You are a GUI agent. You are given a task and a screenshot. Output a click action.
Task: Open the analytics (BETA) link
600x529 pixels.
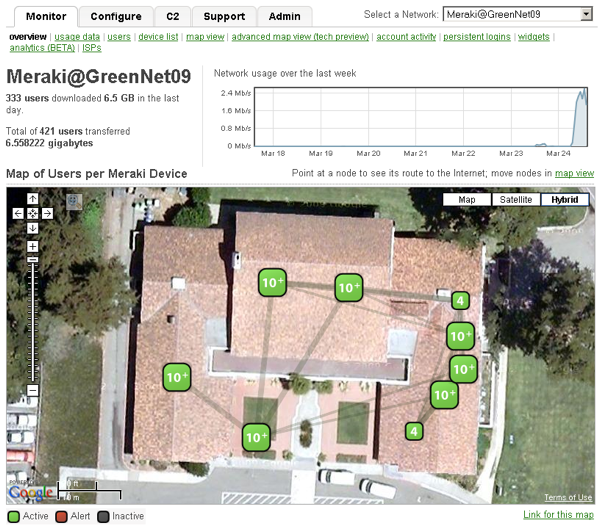pyautogui.click(x=42, y=48)
